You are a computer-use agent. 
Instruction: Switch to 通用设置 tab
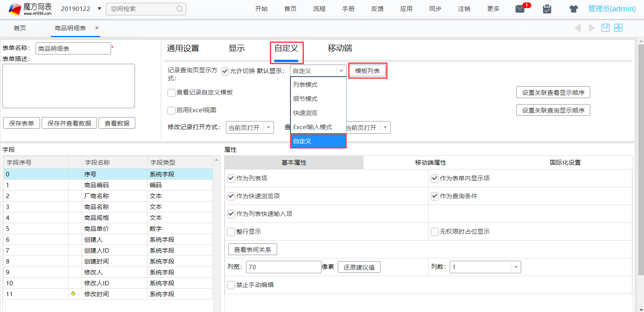point(183,48)
